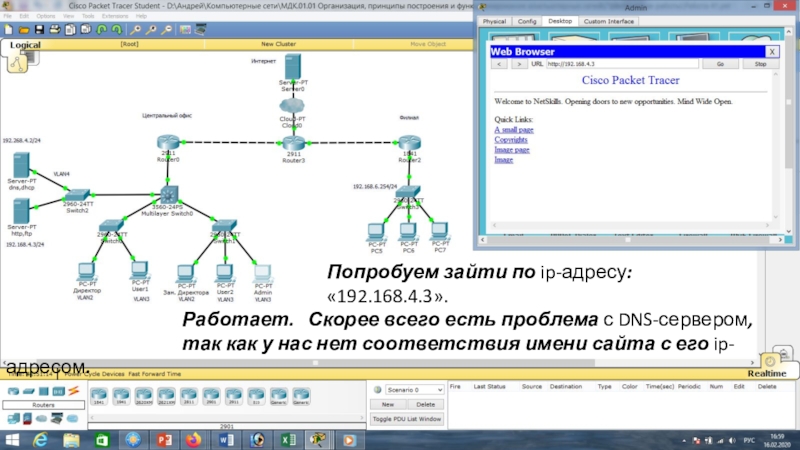The height and width of the screenshot is (450, 800).
Task: Open the Windows Start button
Action: tap(11, 440)
